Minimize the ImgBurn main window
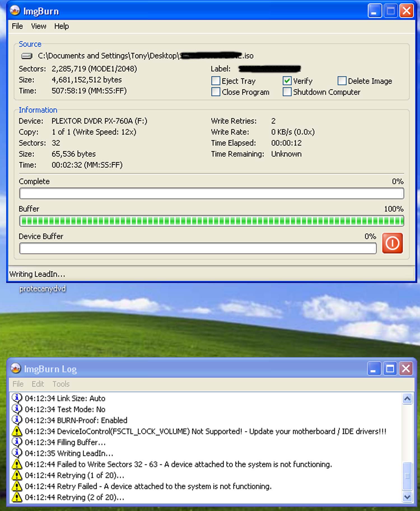420x511 pixels. 374,11
